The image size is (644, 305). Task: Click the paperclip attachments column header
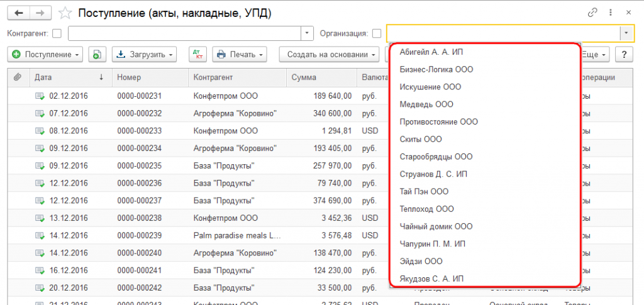[17, 77]
